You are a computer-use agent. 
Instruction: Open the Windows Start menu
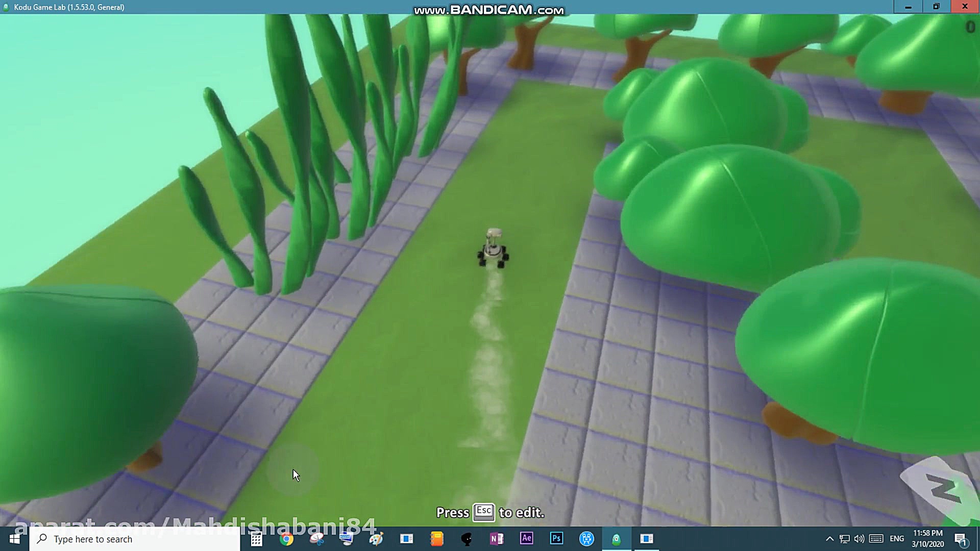[14, 539]
